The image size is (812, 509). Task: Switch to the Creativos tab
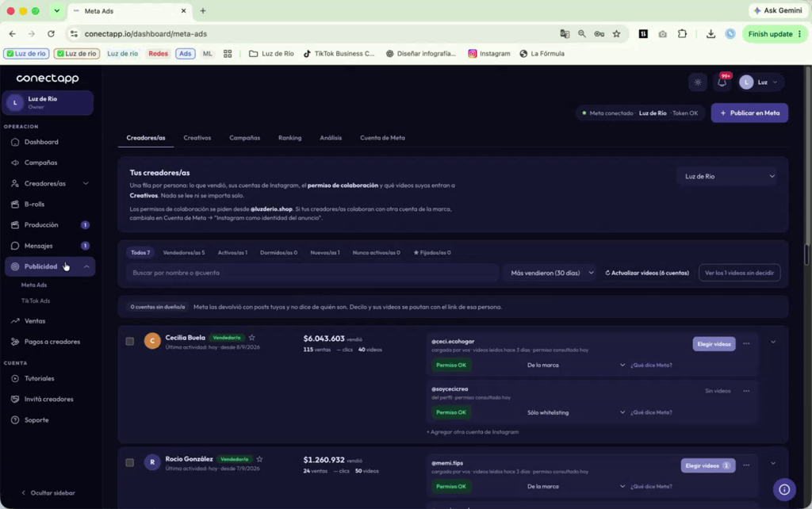[x=197, y=138]
